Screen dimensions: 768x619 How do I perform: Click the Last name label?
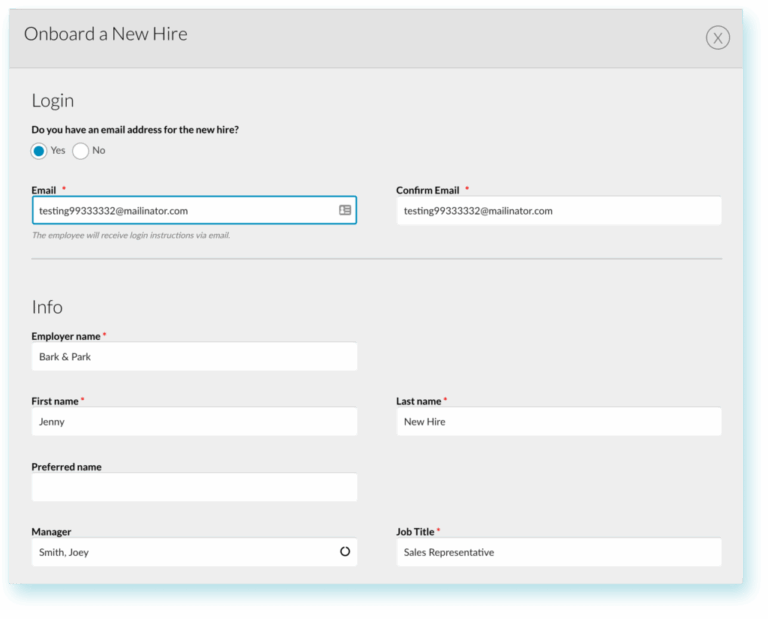point(419,401)
